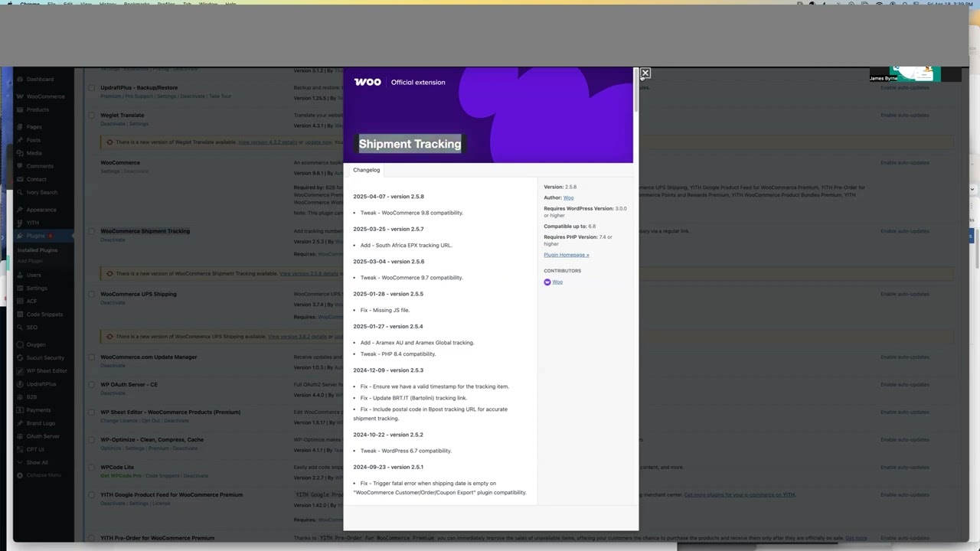Screen dimensions: 980x551
Task: Check the Weglot Translate plugin checkbox
Action: coord(91,116)
